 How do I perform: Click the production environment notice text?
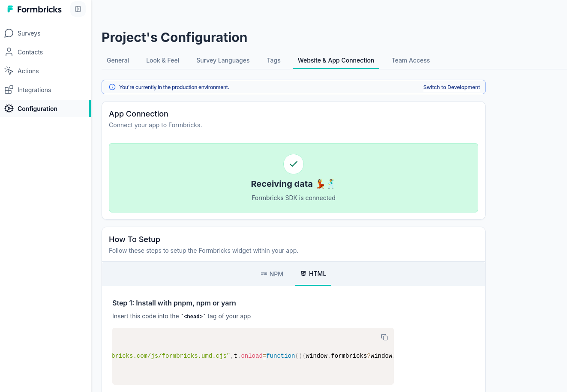(x=174, y=87)
